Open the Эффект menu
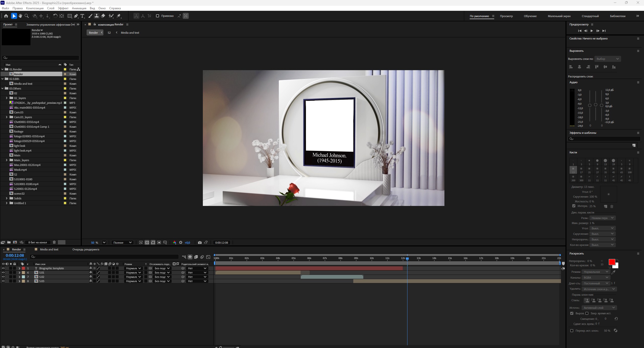The image size is (644, 348). (x=63, y=8)
